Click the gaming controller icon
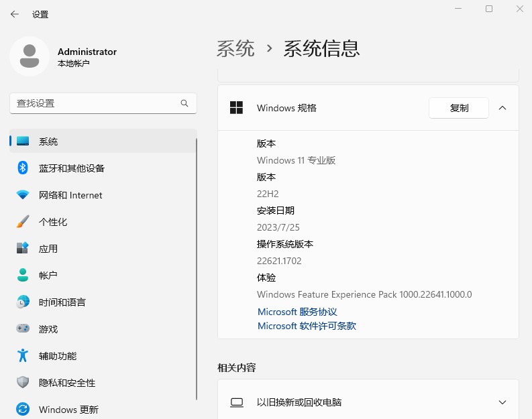Image resolution: width=532 pixels, height=419 pixels. point(23,329)
